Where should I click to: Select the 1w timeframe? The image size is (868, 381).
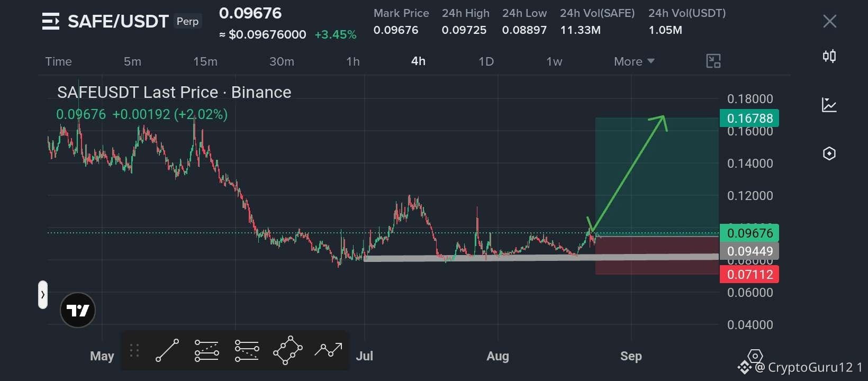click(554, 61)
